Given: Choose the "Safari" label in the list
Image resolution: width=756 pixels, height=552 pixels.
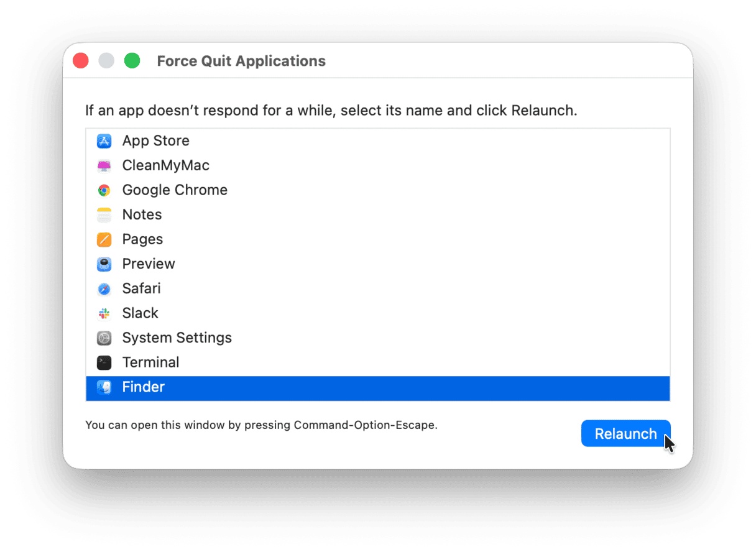Looking at the screenshot, I should point(141,288).
